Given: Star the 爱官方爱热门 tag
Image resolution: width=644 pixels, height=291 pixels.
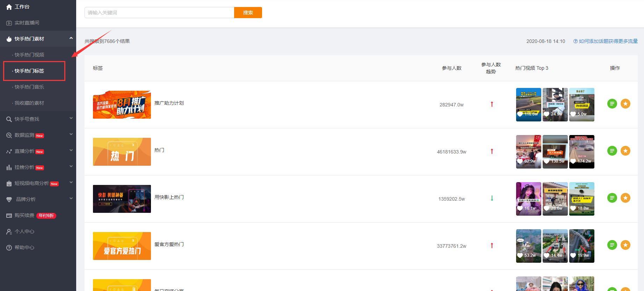Looking at the screenshot, I should 625,245.
